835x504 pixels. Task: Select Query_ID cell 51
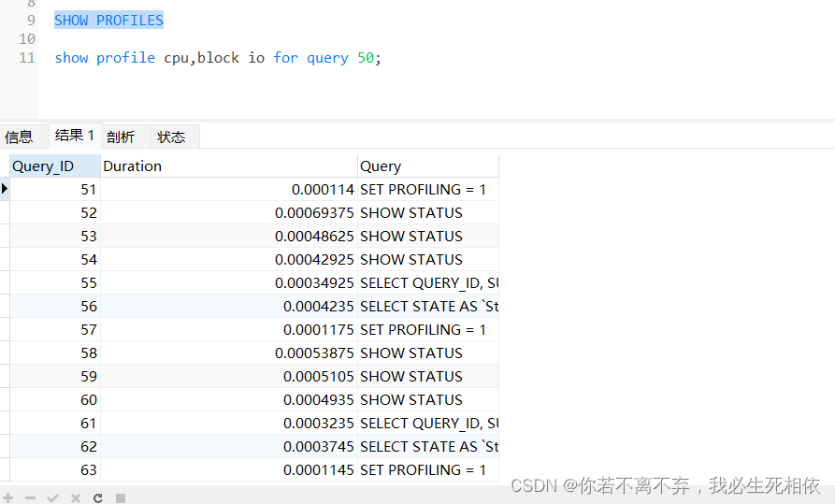(55, 189)
